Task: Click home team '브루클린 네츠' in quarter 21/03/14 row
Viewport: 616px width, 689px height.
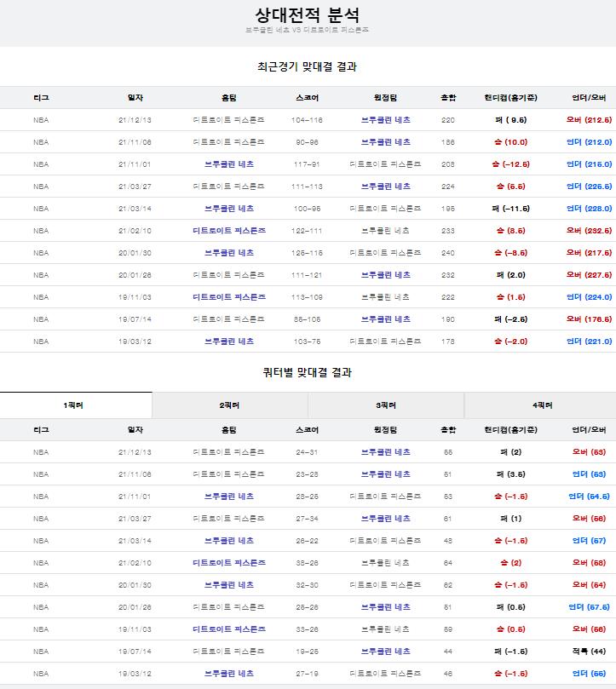Action: click(229, 541)
